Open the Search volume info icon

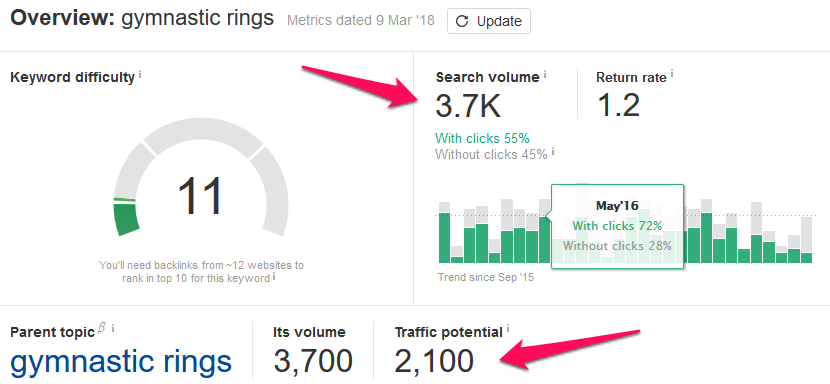(545, 74)
